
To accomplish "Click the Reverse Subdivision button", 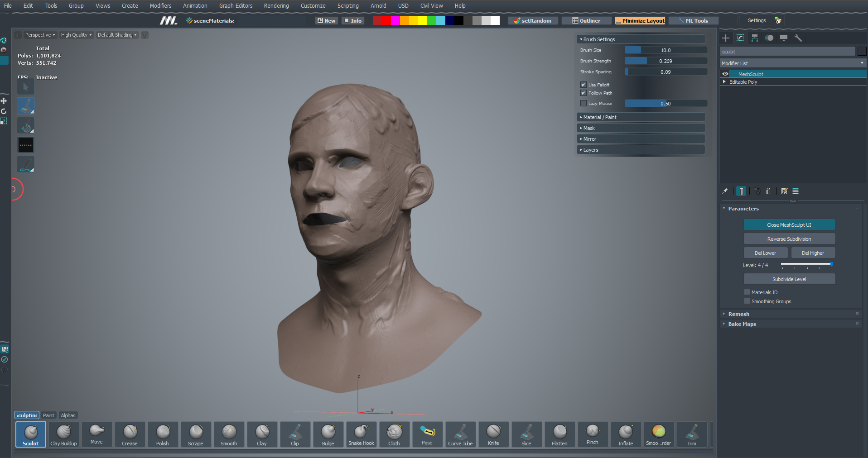I will click(789, 239).
